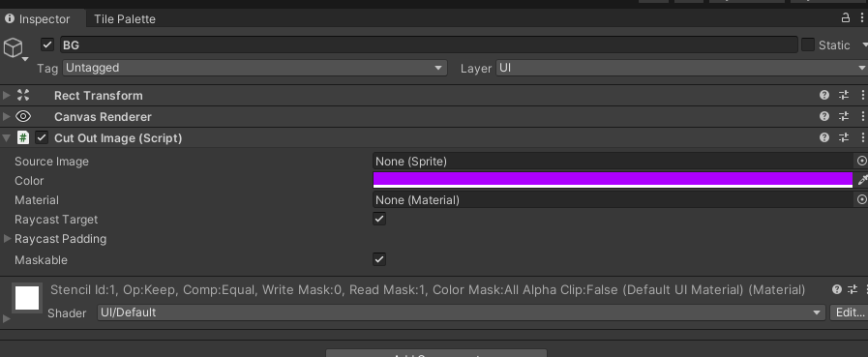Image resolution: width=868 pixels, height=357 pixels.
Task: Toggle the Static checkbox
Action: point(808,45)
